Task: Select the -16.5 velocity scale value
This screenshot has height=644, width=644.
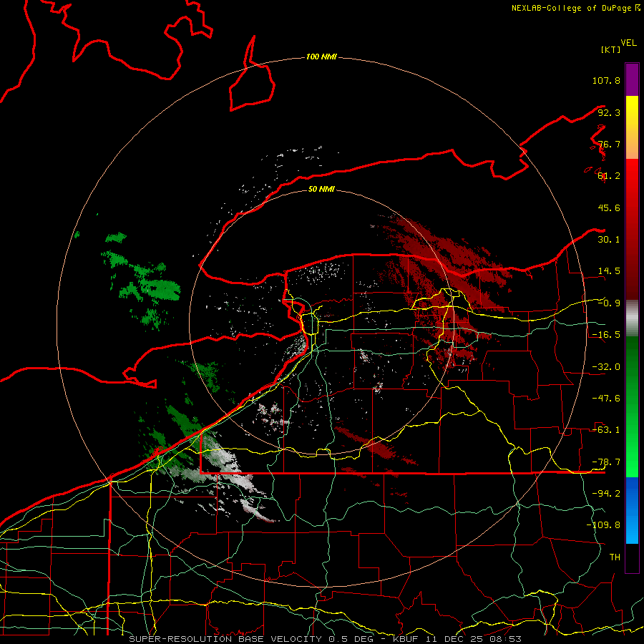Action: (606, 335)
